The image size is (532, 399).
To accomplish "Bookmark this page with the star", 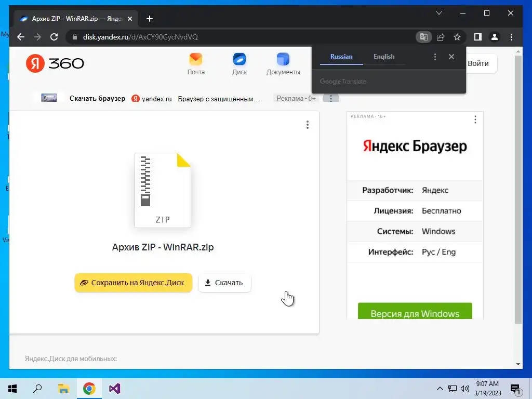I will coord(457,37).
